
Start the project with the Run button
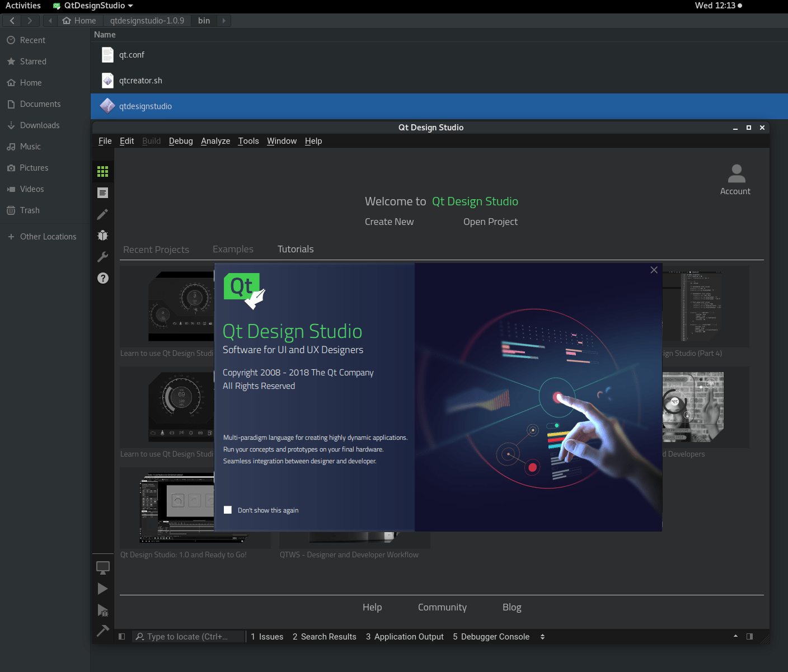(102, 588)
